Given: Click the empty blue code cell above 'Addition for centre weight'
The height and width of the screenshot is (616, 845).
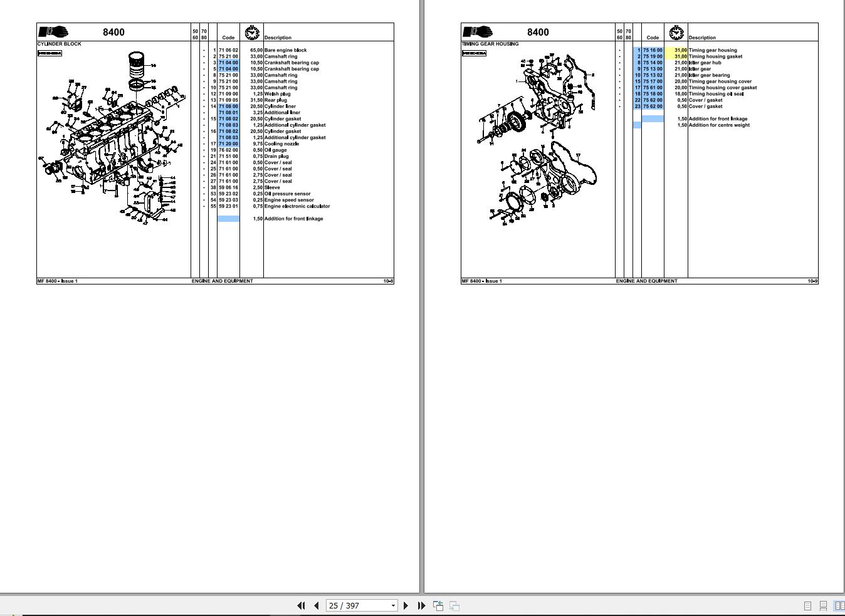Looking at the screenshot, I should pos(653,118).
